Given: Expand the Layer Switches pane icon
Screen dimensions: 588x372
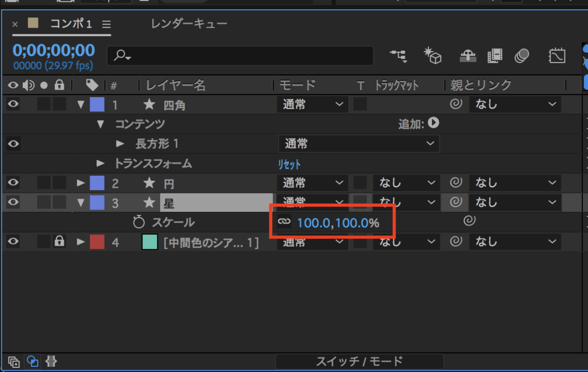Looking at the screenshot, I should [x=14, y=362].
